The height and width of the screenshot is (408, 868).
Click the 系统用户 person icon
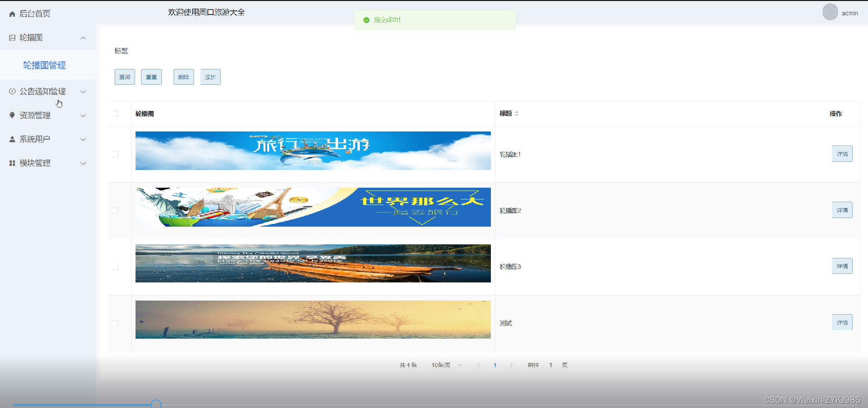pyautogui.click(x=12, y=139)
